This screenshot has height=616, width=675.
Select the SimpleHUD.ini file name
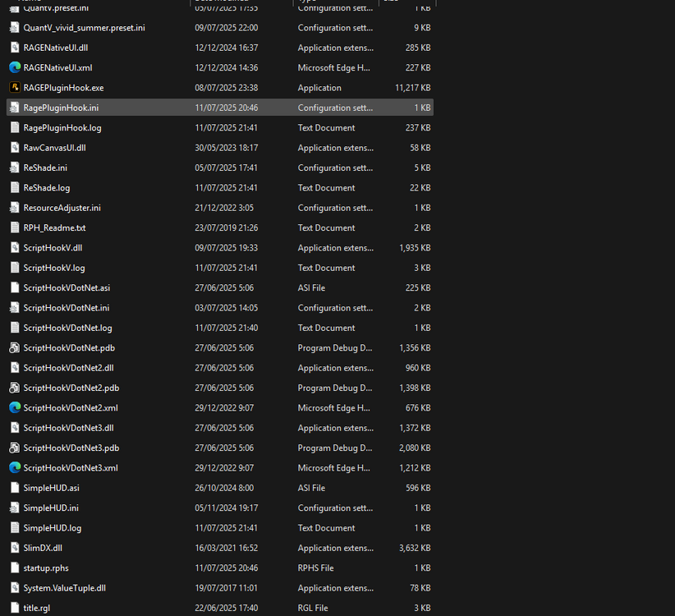coord(51,508)
